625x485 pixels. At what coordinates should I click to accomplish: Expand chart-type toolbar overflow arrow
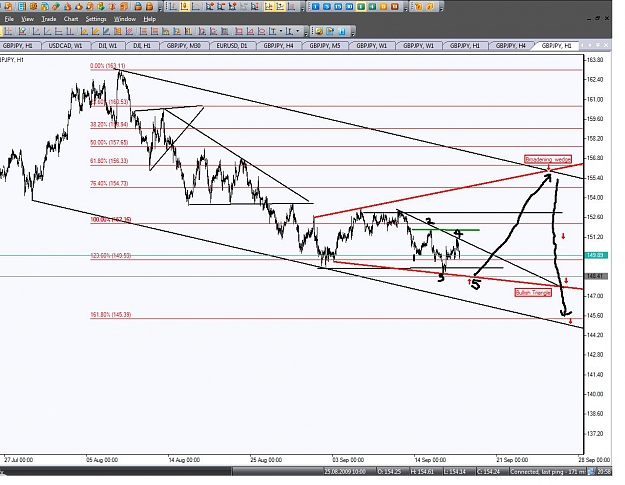click(303, 9)
